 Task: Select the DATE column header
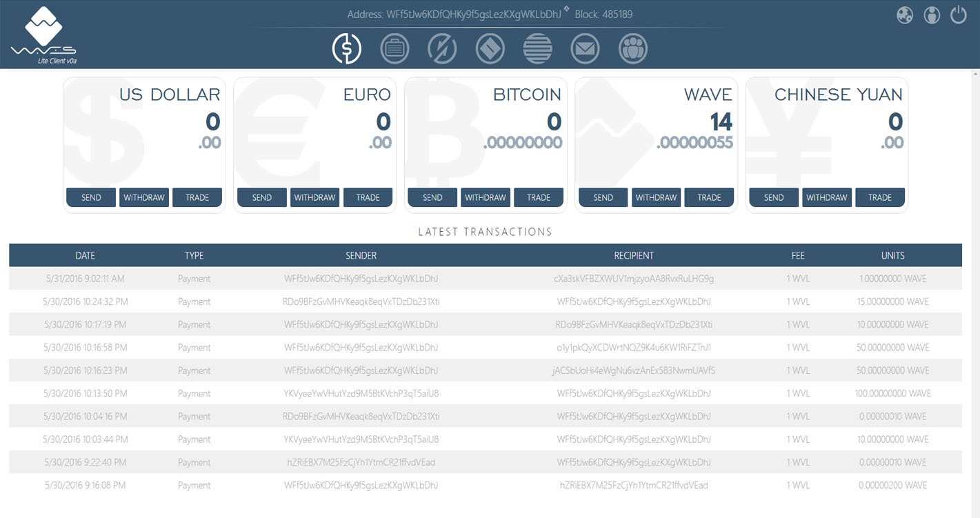pos(85,255)
